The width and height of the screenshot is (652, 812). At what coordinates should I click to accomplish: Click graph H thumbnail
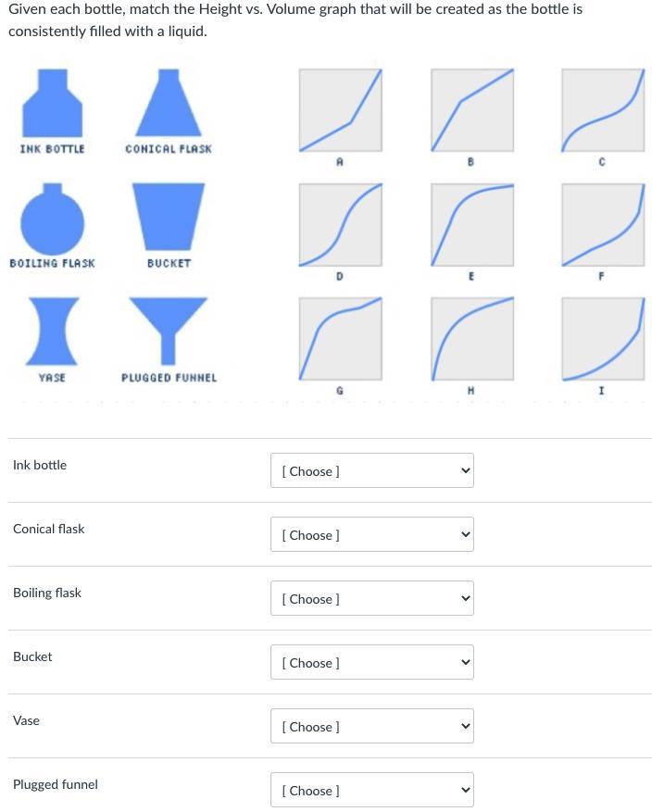pos(472,339)
